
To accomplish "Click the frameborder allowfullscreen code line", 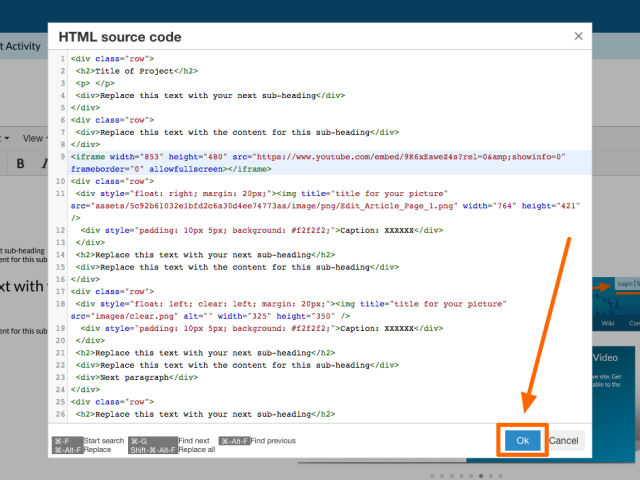I will 171,169.
